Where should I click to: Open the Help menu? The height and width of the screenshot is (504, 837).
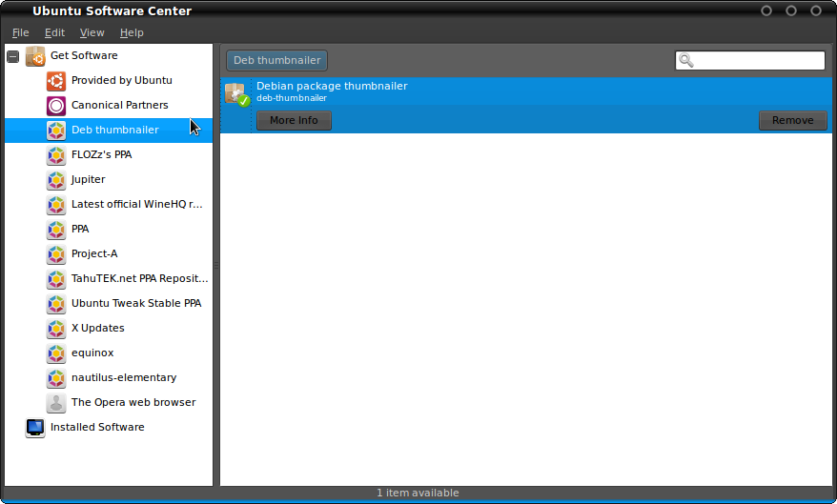[132, 32]
